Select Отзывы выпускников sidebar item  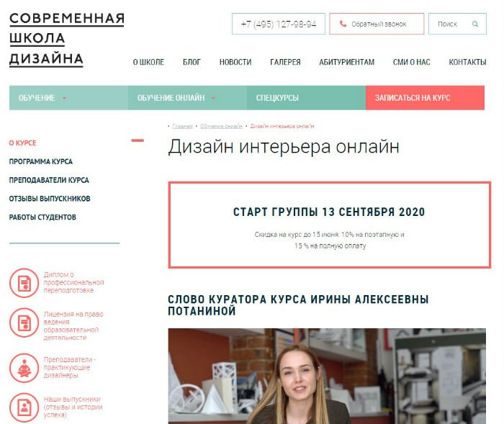(x=50, y=199)
